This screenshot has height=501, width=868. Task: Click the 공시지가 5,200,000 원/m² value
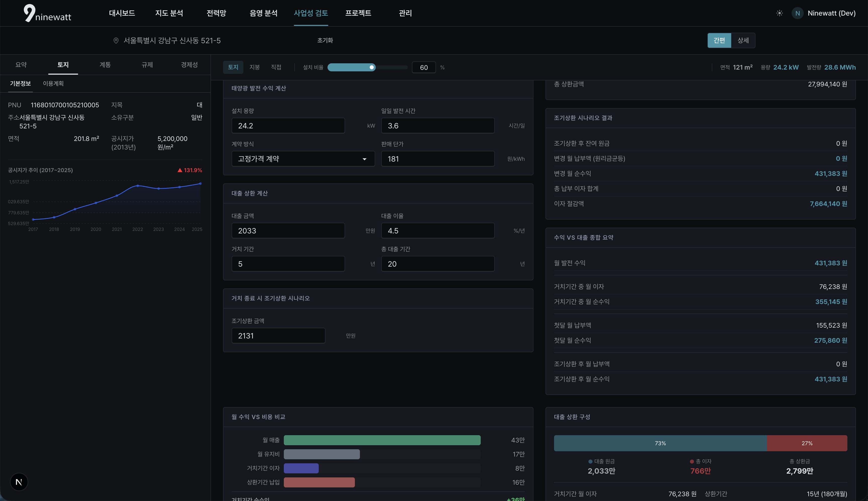(172, 143)
